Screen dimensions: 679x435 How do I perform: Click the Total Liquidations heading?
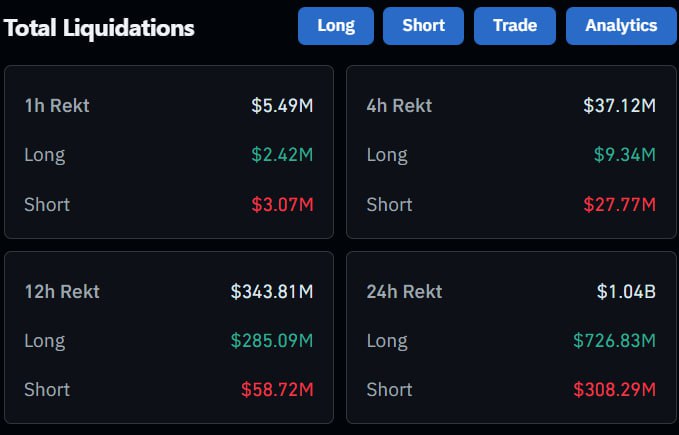pos(99,28)
